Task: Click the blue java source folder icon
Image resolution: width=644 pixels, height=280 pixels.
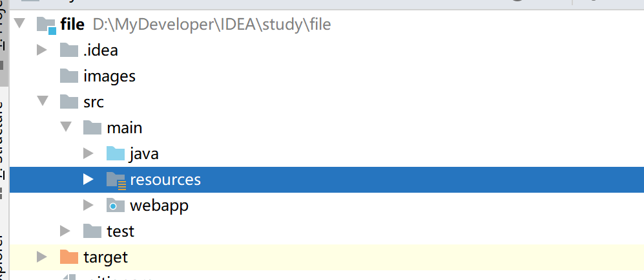Action: 116,153
